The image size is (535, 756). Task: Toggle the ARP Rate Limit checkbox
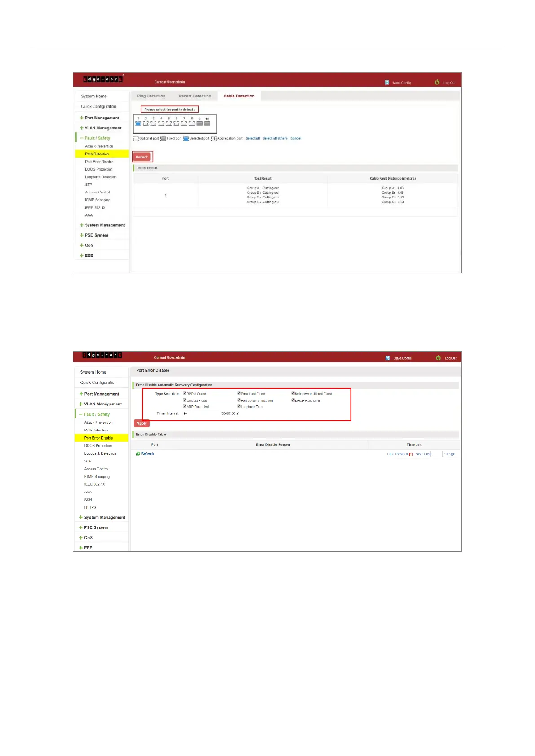point(185,406)
